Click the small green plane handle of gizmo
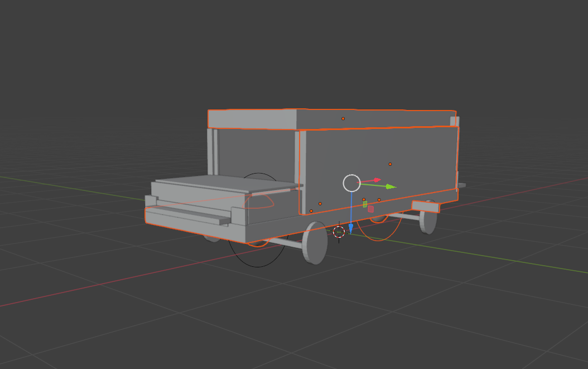Viewport: 588px width, 369px height. [365, 204]
